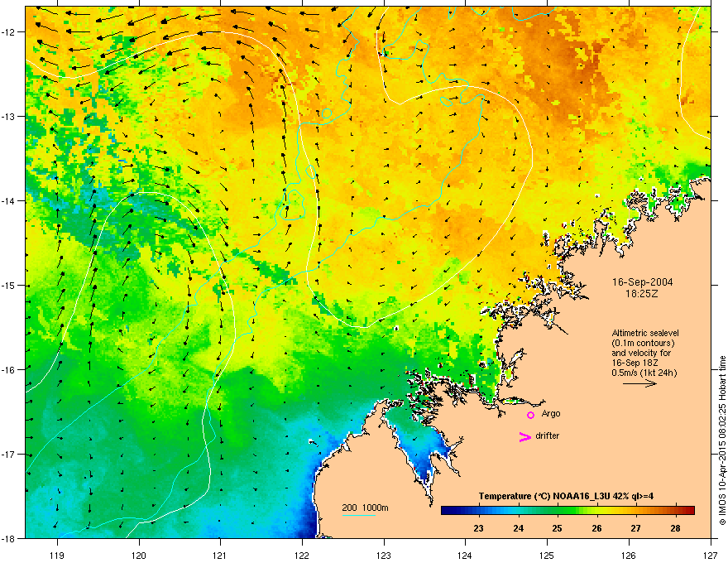Click the dark red end of color bar
728x563 pixels.
point(689,510)
